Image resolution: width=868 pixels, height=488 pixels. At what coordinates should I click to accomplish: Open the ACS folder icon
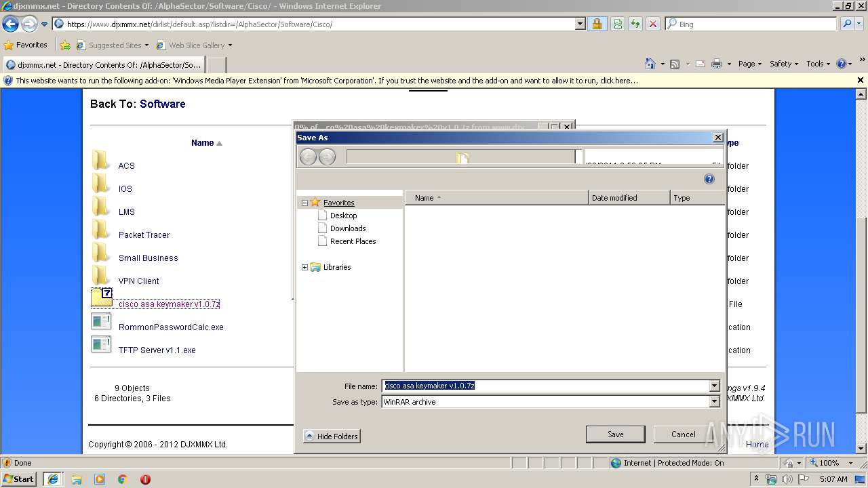[x=100, y=161]
